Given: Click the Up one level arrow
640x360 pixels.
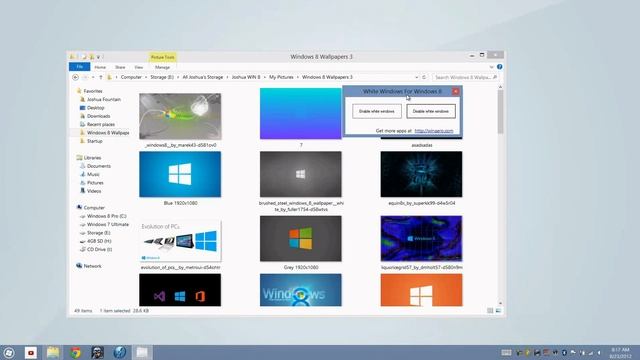Looking at the screenshot, I should (x=101, y=77).
